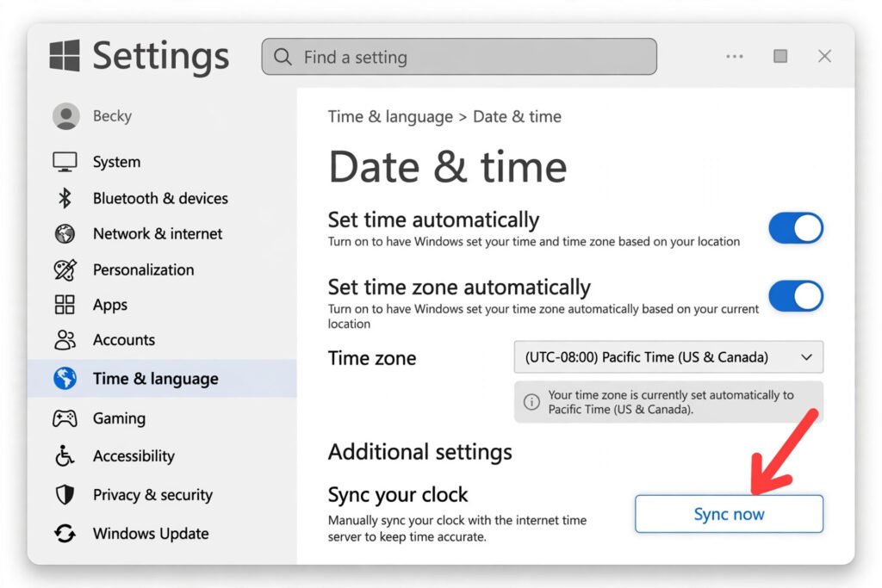Click the chevron arrow in Time zone box
The width and height of the screenshot is (882, 588).
pos(806,357)
